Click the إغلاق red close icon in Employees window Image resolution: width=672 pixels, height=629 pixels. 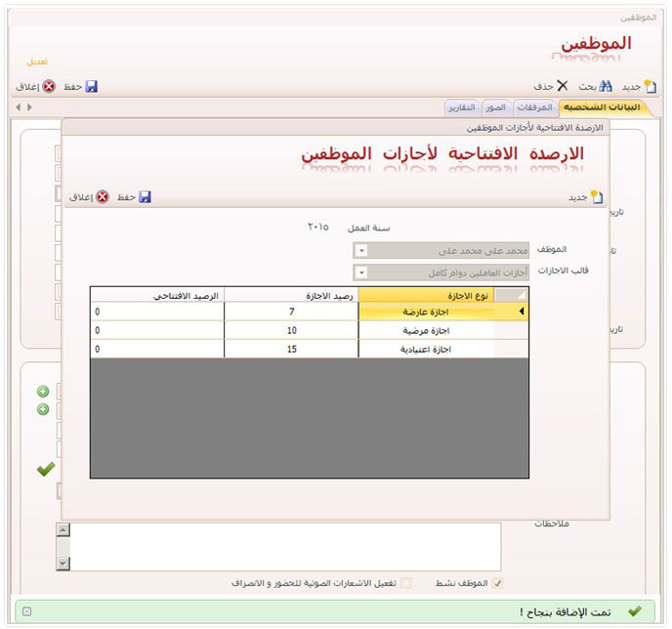coord(49,87)
